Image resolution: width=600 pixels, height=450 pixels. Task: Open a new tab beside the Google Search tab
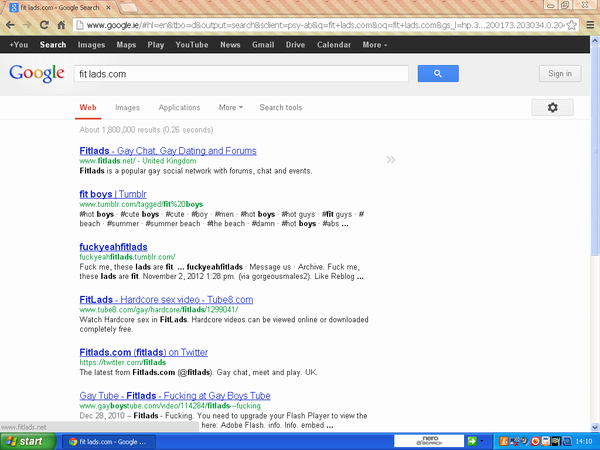coord(129,7)
